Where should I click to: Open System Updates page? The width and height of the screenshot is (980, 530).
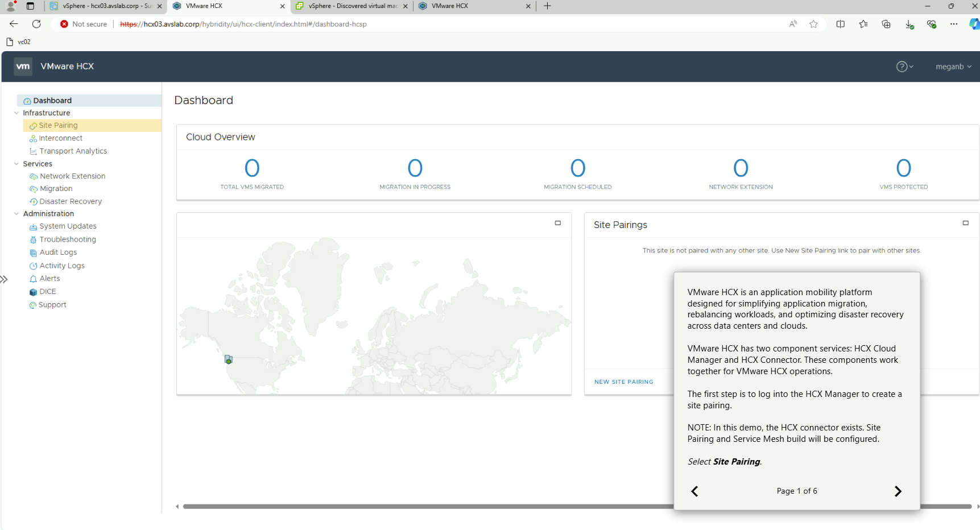68,226
